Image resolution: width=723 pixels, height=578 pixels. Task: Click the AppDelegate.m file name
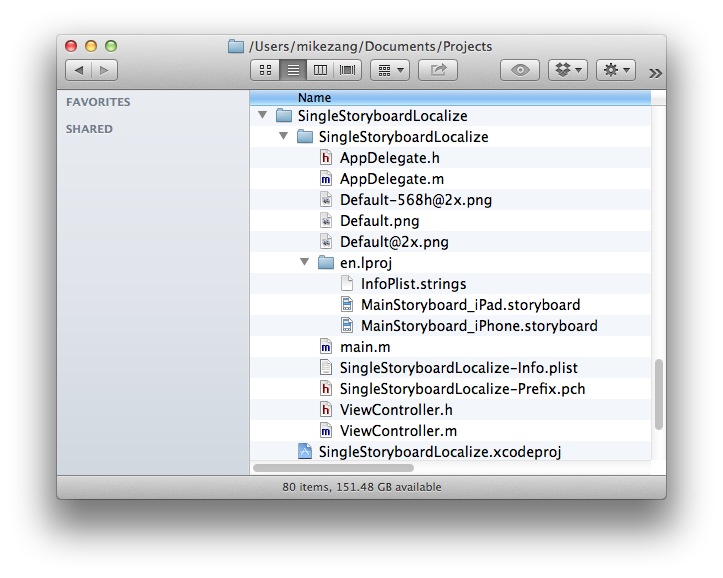(392, 179)
